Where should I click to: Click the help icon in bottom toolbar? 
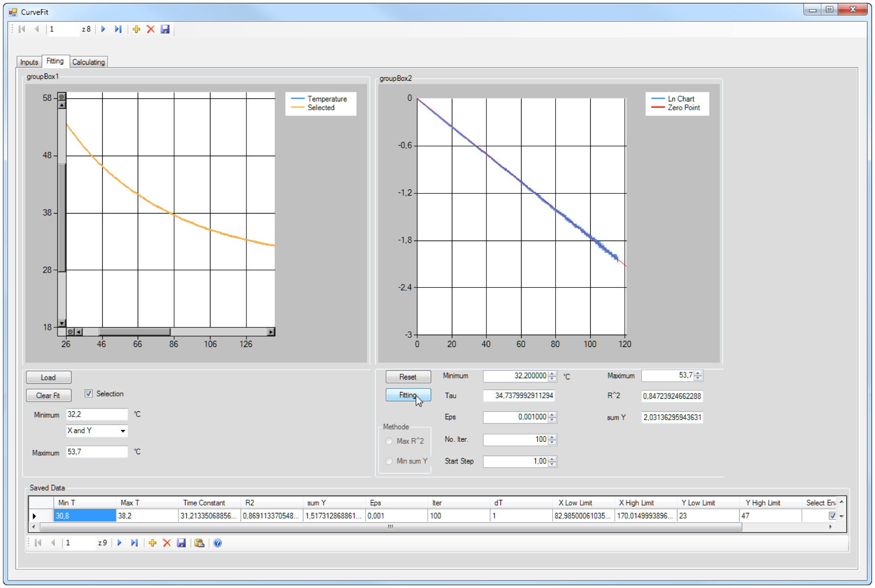click(217, 543)
